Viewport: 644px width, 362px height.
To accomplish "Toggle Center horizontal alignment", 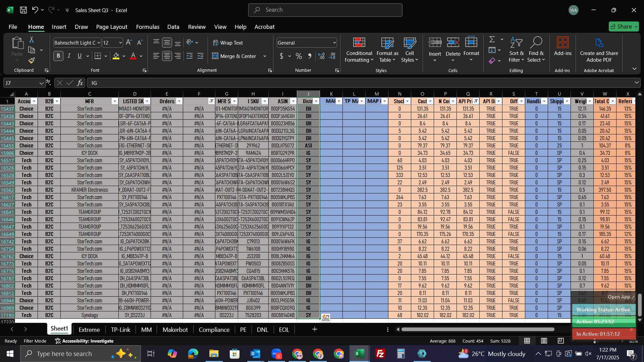I will point(167,56).
